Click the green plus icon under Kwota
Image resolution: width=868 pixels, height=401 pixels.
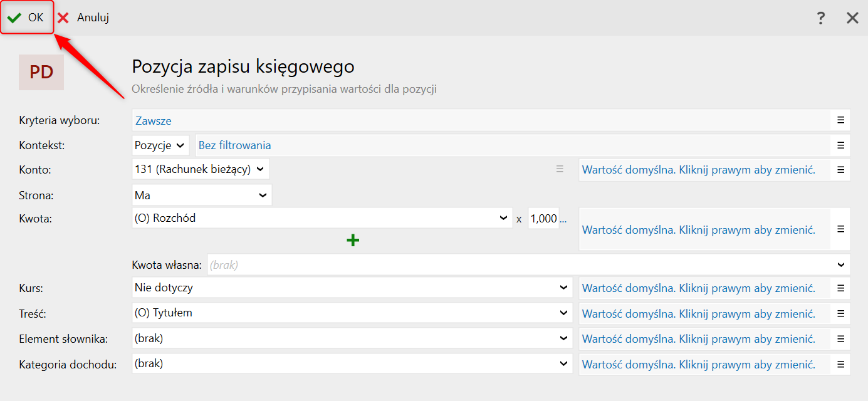(353, 240)
